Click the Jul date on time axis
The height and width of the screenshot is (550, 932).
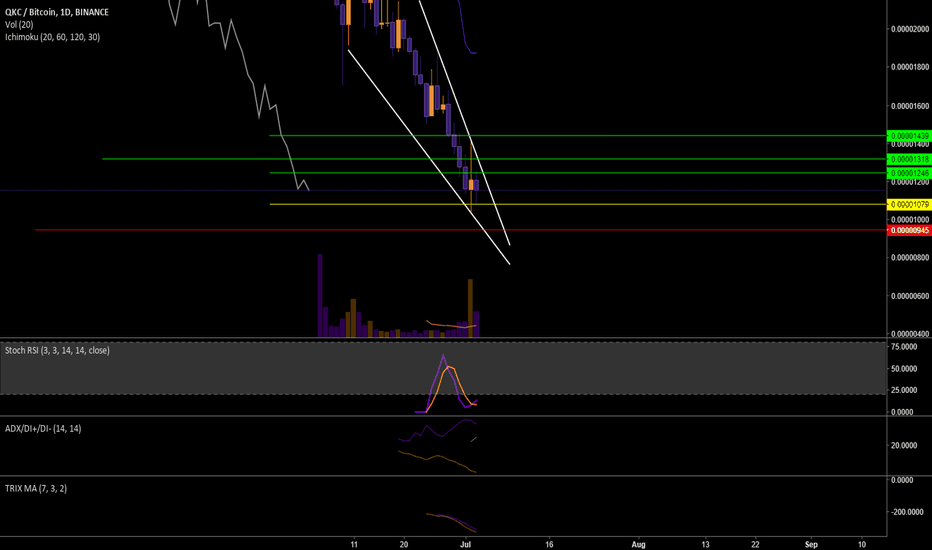(465, 544)
